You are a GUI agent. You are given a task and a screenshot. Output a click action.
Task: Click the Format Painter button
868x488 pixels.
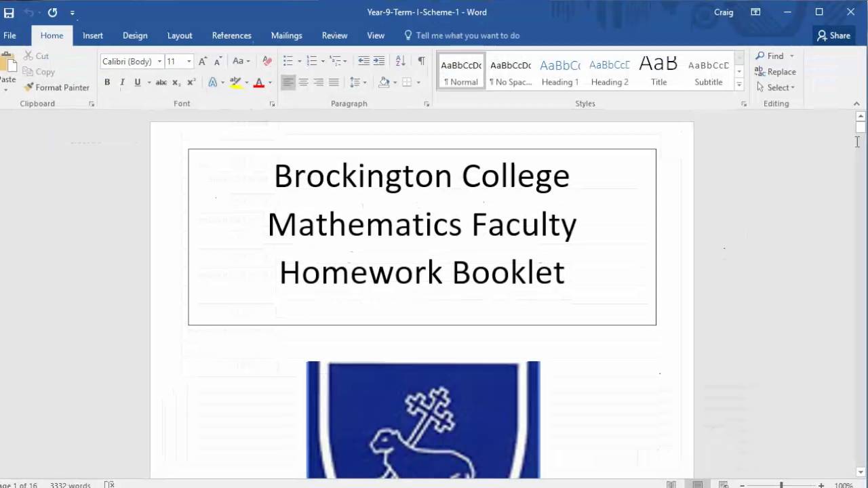tap(56, 87)
